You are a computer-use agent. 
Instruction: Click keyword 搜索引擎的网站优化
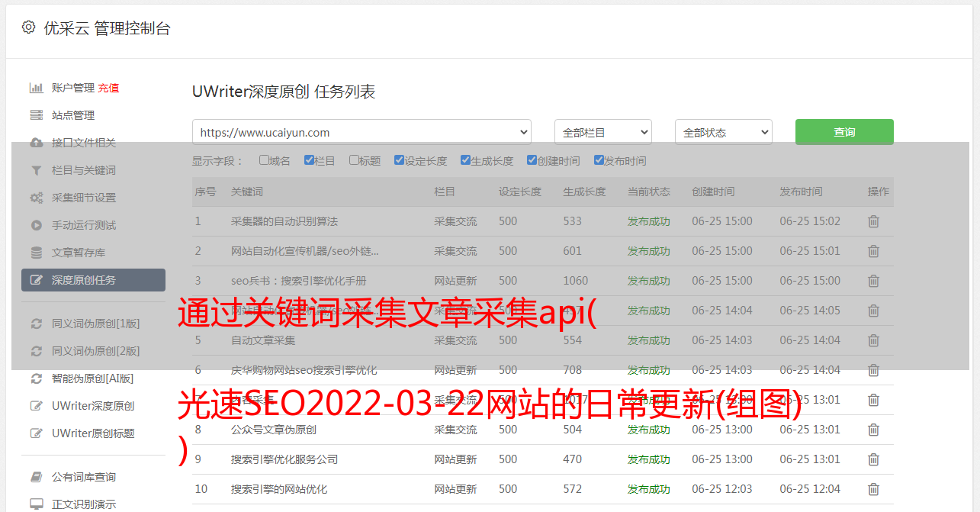click(x=279, y=489)
